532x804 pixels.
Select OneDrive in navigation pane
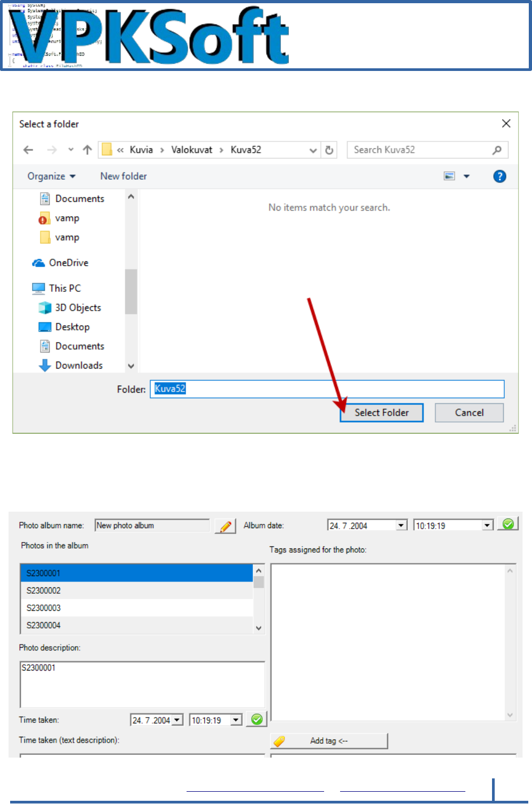tap(60, 262)
